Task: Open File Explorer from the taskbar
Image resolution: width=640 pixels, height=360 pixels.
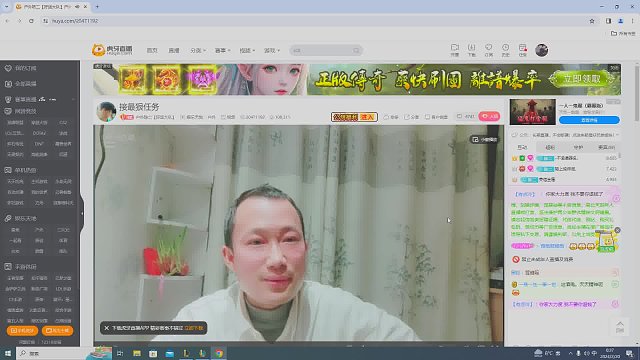Action: [x=136, y=353]
